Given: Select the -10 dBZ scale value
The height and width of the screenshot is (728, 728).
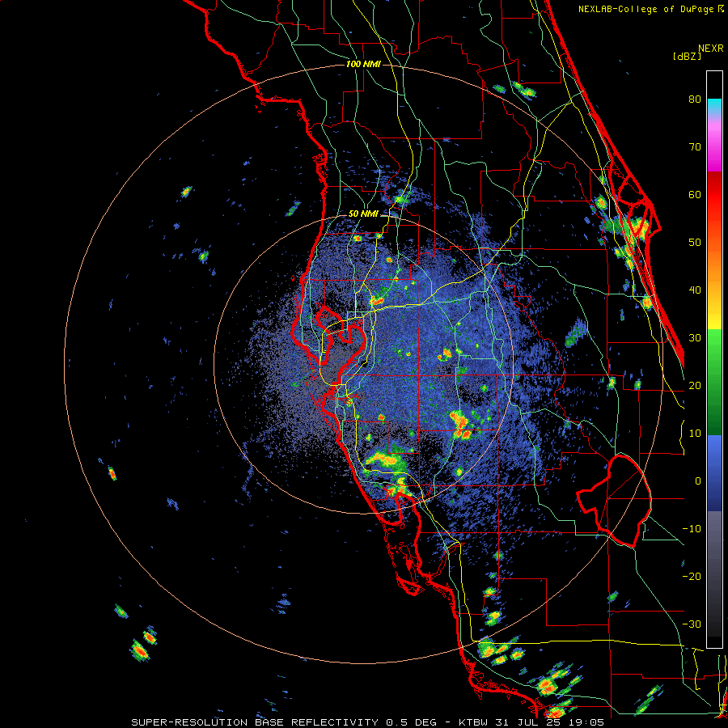Looking at the screenshot, I should coord(692,528).
